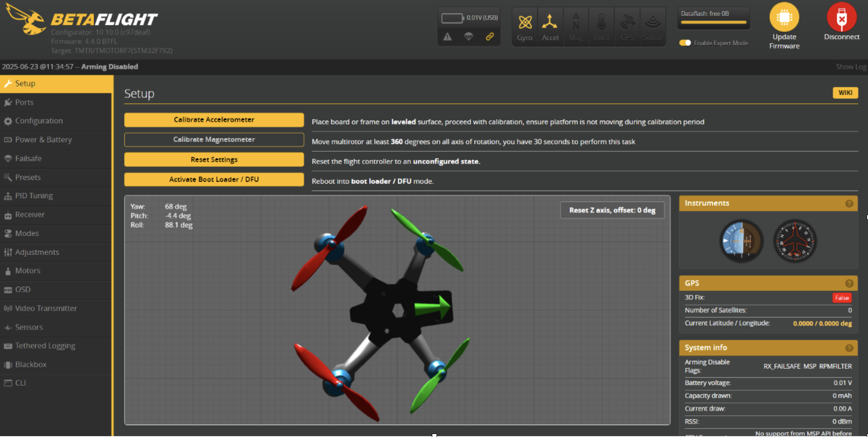Click Activate Boot Loader / DFU button
The image size is (868, 437).
click(x=214, y=180)
